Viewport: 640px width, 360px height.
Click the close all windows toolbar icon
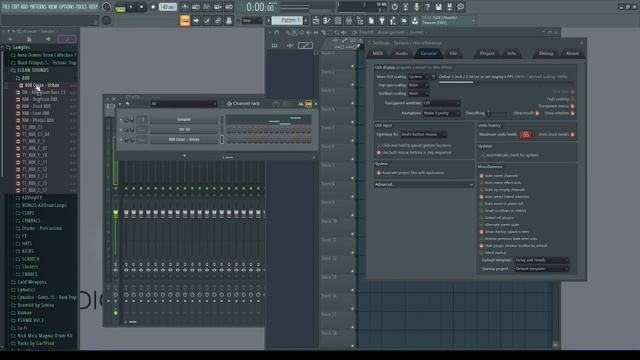(x=404, y=20)
